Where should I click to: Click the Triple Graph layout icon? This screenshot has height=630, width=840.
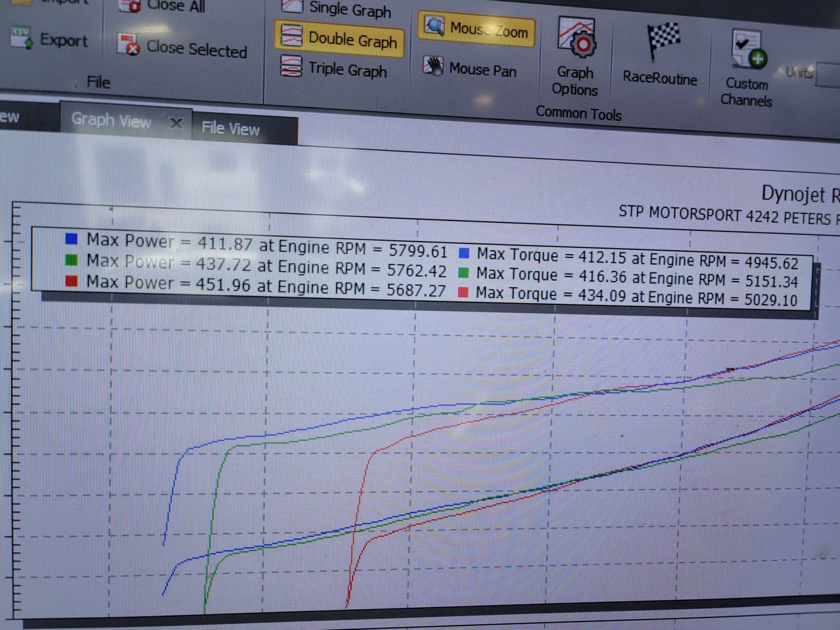(x=291, y=66)
